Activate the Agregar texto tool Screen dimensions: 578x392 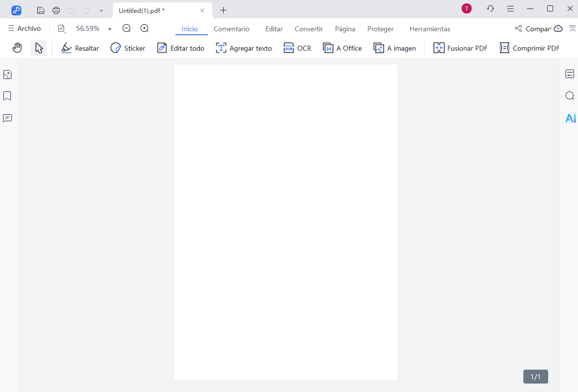[x=244, y=48]
